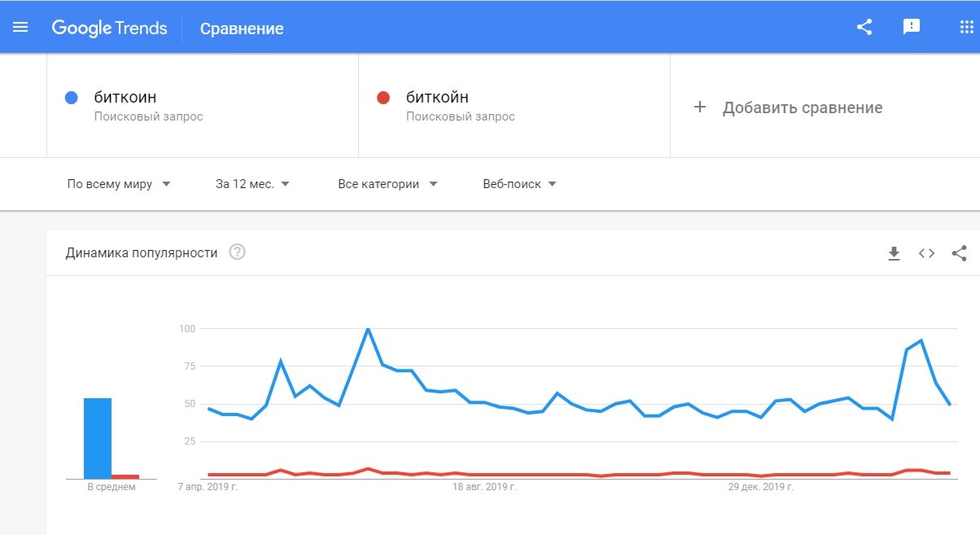Select the биткойн search term box

click(x=514, y=106)
